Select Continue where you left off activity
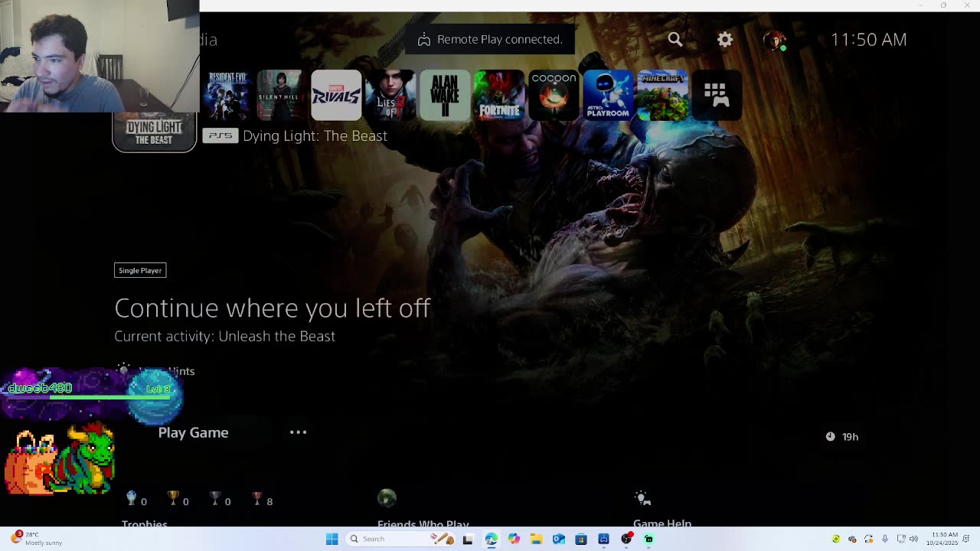This screenshot has height=551, width=980. coord(272,308)
